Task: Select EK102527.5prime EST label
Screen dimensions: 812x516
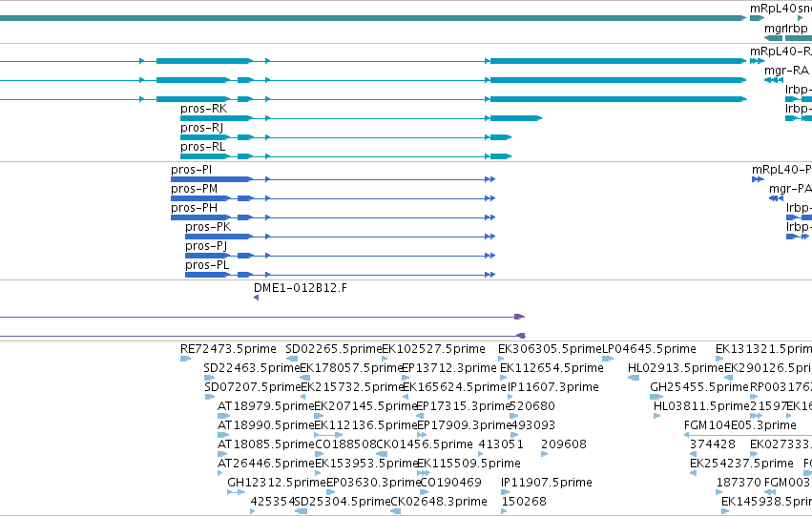Action: pyautogui.click(x=433, y=349)
